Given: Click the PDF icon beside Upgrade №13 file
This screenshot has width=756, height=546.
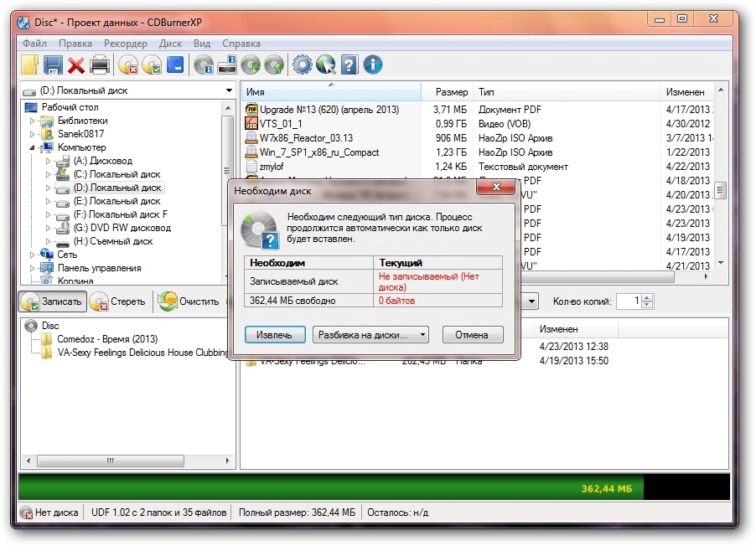Looking at the screenshot, I should (x=251, y=110).
